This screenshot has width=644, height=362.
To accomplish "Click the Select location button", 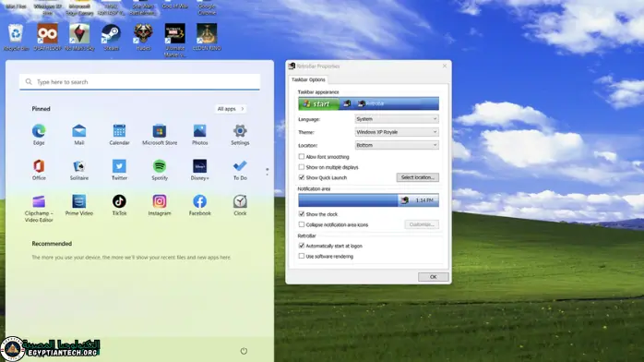I will [418, 177].
